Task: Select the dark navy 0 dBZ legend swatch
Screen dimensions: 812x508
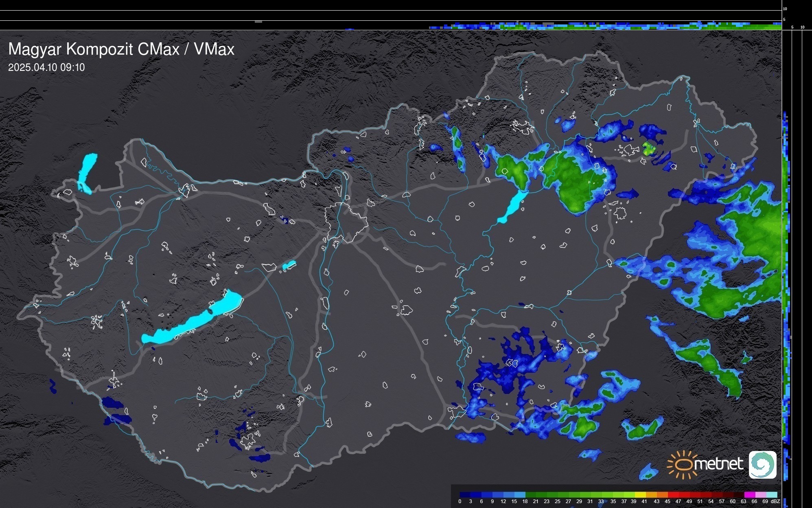Action: click(465, 495)
